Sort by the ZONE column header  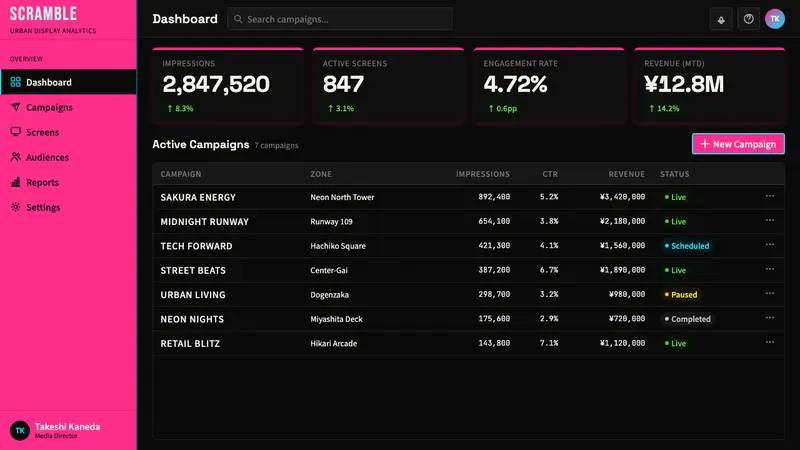point(321,174)
